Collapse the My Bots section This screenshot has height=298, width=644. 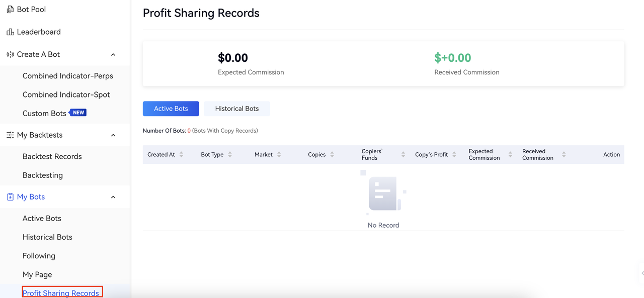tap(113, 197)
